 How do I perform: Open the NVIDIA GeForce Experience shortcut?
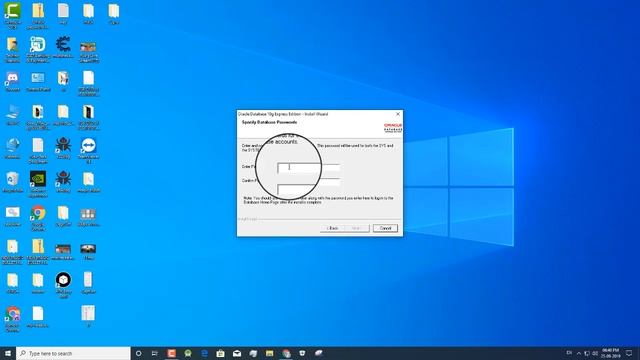[x=38, y=183]
